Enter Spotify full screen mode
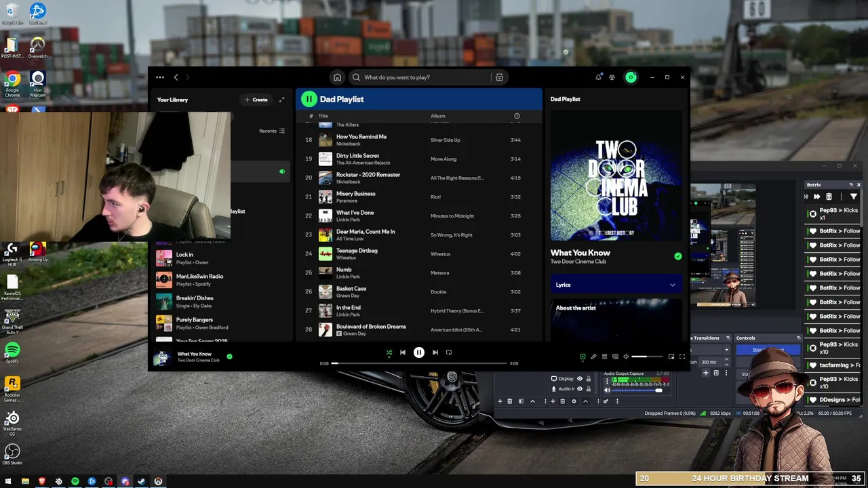Viewport: 868px width, 488px height. [x=682, y=357]
